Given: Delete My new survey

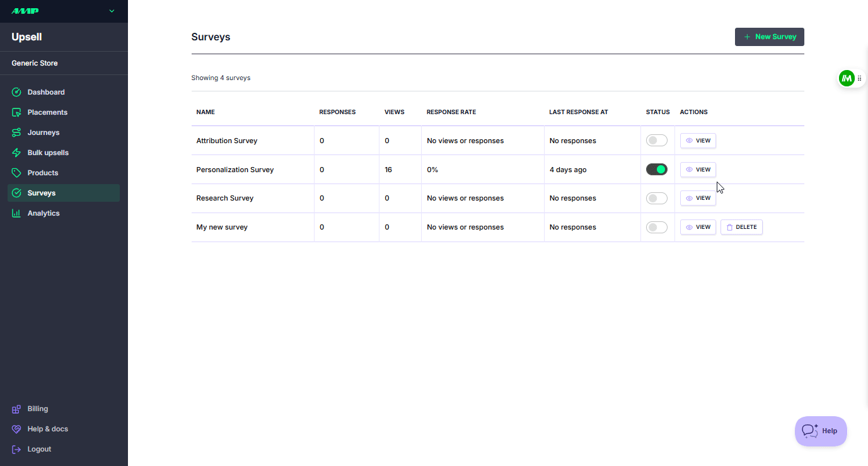Looking at the screenshot, I should click(741, 227).
